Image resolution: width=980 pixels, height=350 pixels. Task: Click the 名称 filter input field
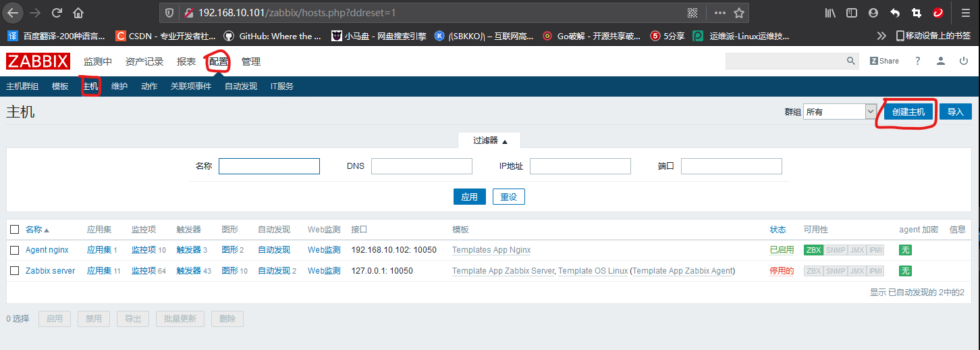tap(269, 166)
